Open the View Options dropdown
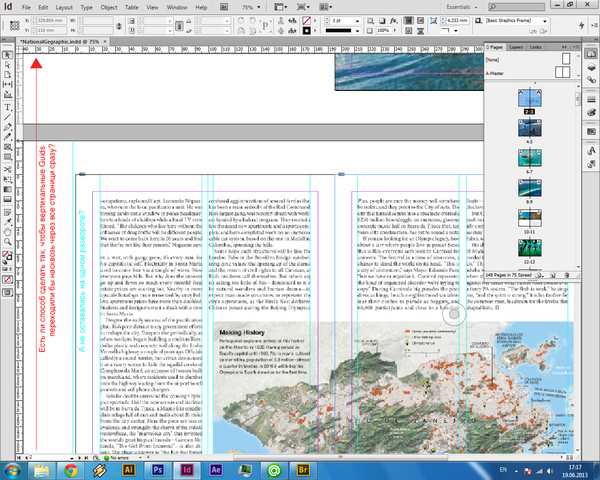The width and height of the screenshot is (600, 480). click(x=280, y=7)
